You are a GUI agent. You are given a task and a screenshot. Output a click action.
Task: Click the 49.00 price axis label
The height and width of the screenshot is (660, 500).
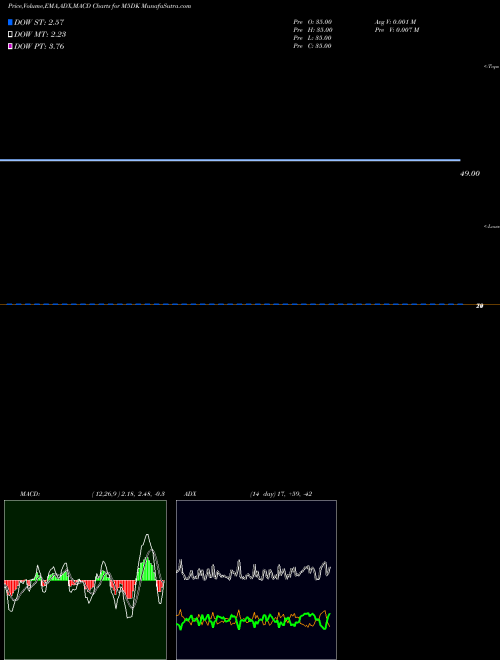[x=470, y=173]
